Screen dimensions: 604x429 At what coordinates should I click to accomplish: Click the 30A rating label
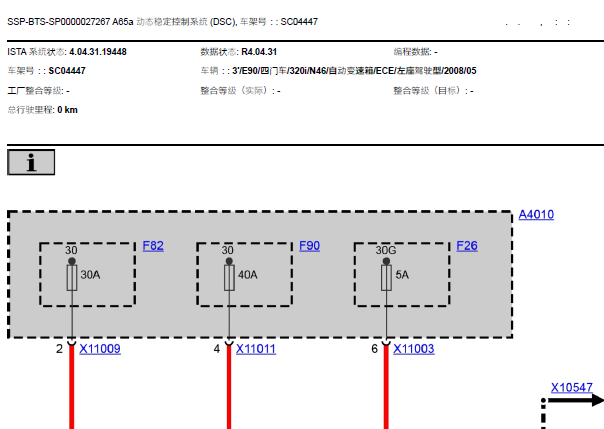click(90, 275)
